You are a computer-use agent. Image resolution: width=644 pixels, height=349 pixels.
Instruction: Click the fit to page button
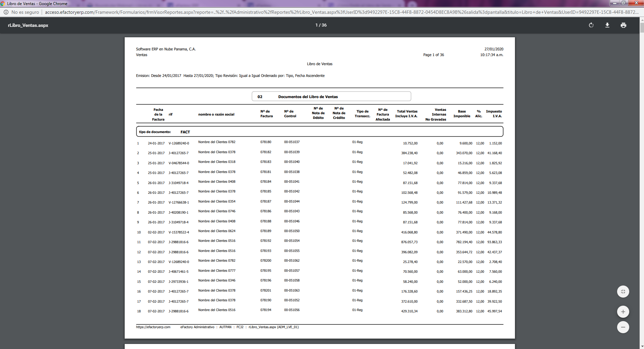(623, 292)
